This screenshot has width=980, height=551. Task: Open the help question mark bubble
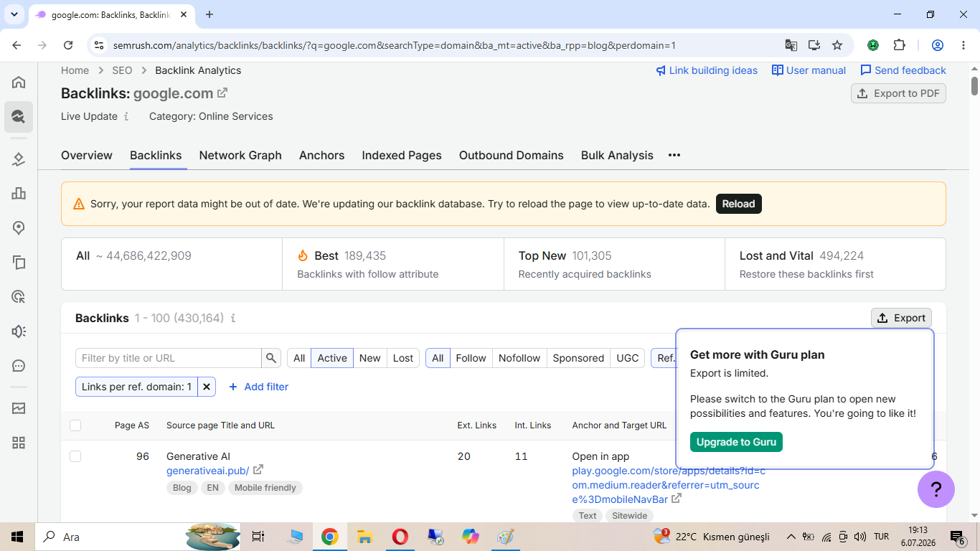pos(936,489)
